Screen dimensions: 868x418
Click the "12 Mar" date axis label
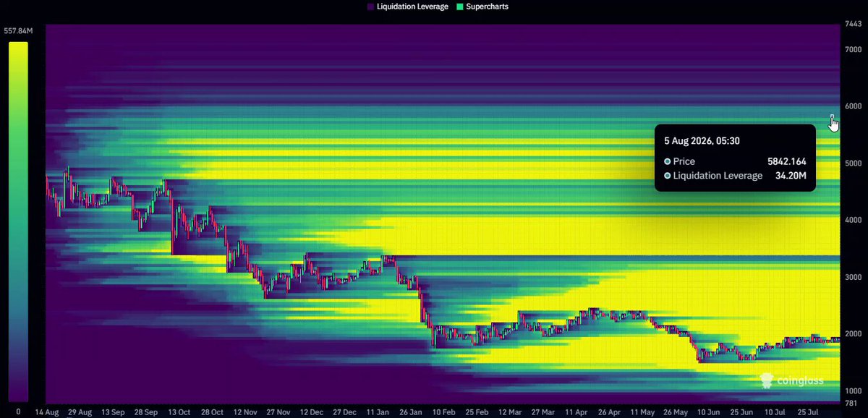(x=511, y=411)
